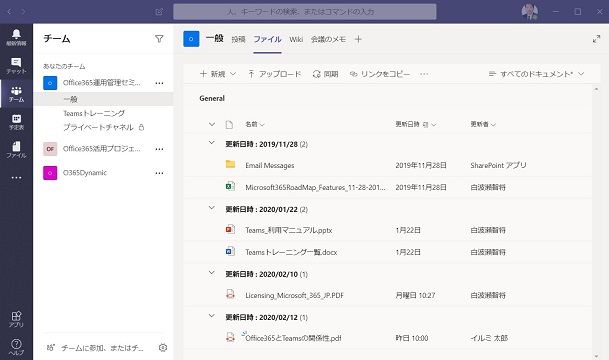Viewport: 609px width, 360px height.
Task: Switch to the 投稿 tab
Action: tap(238, 39)
